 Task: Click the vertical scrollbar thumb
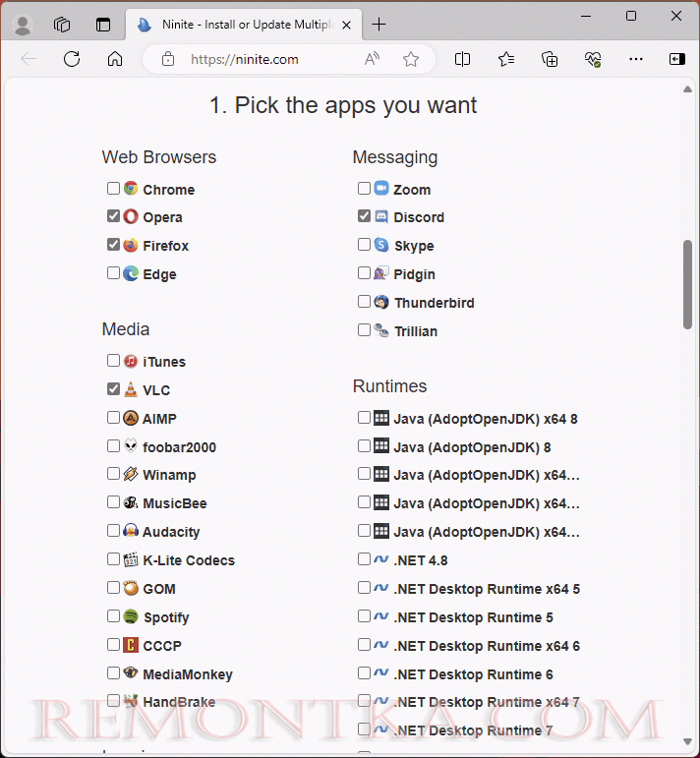pos(687,284)
